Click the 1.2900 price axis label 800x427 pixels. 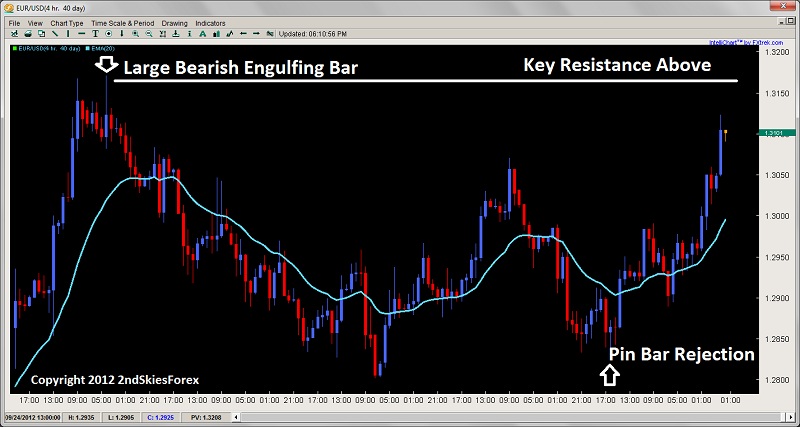[x=778, y=298]
